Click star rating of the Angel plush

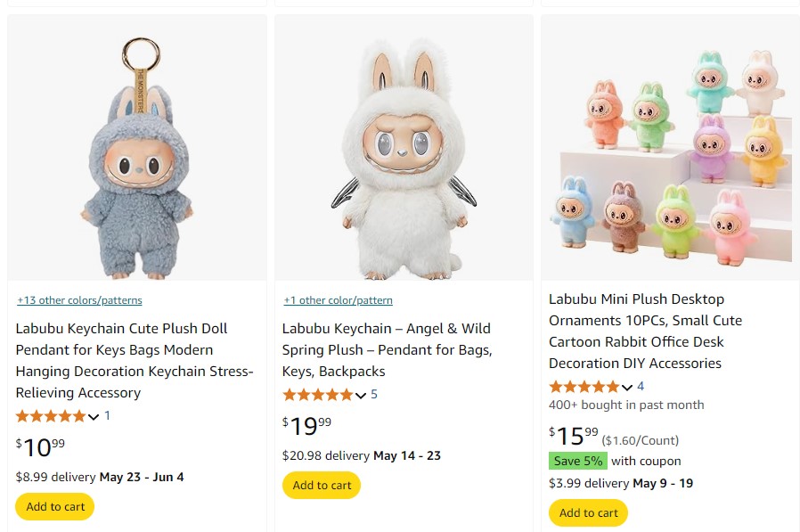point(317,395)
